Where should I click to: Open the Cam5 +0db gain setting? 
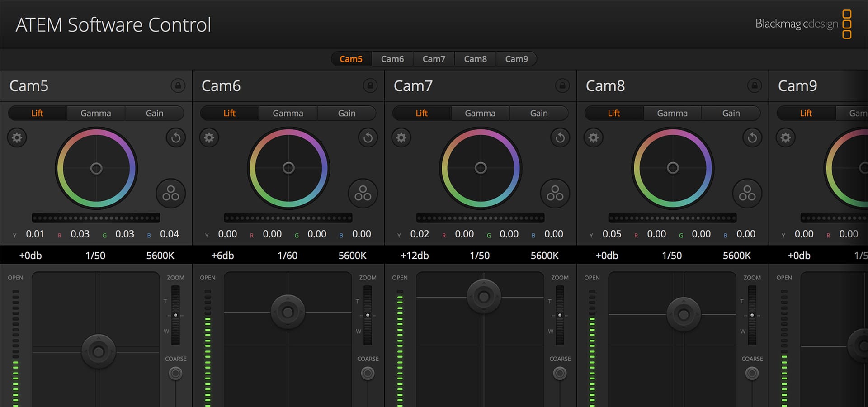[30, 256]
